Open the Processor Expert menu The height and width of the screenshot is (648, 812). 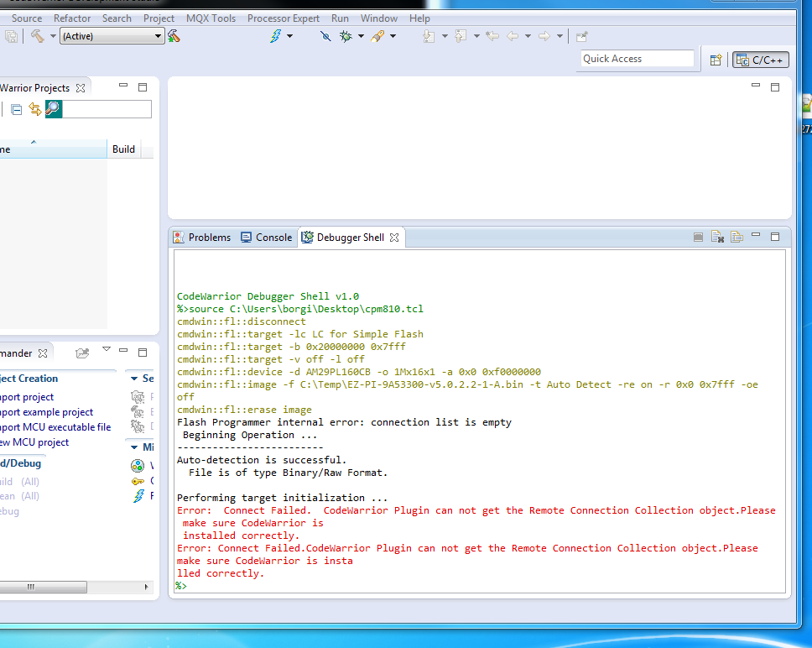point(284,18)
